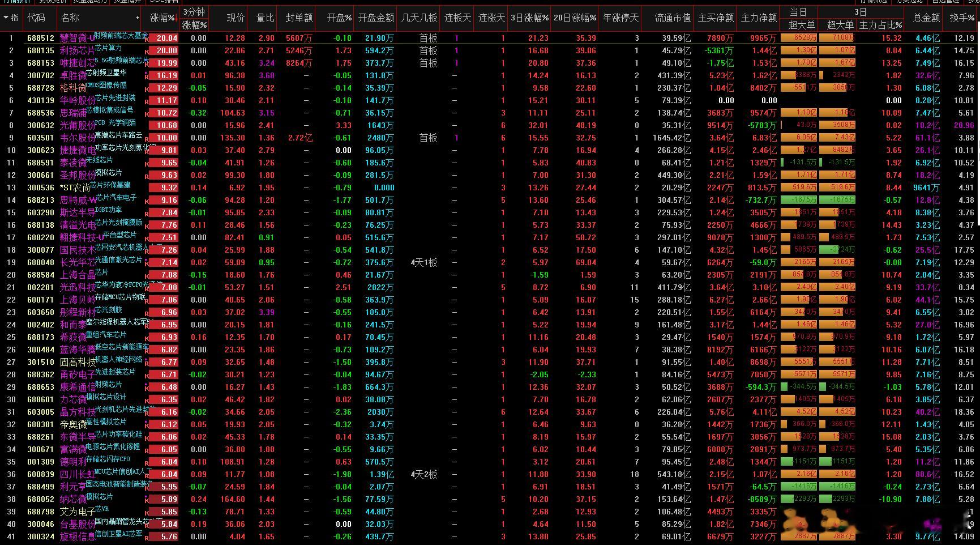
Task: Click stock code 301510
Action: coord(41,362)
